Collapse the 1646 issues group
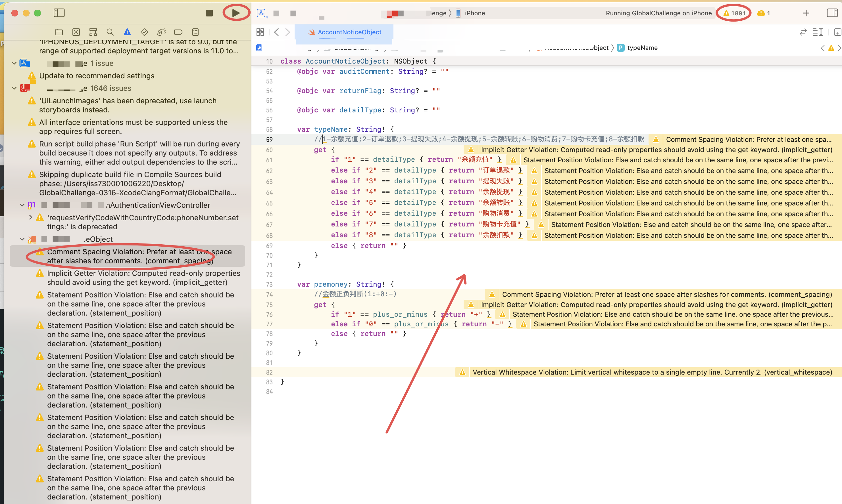The width and height of the screenshot is (842, 504). 14,88
